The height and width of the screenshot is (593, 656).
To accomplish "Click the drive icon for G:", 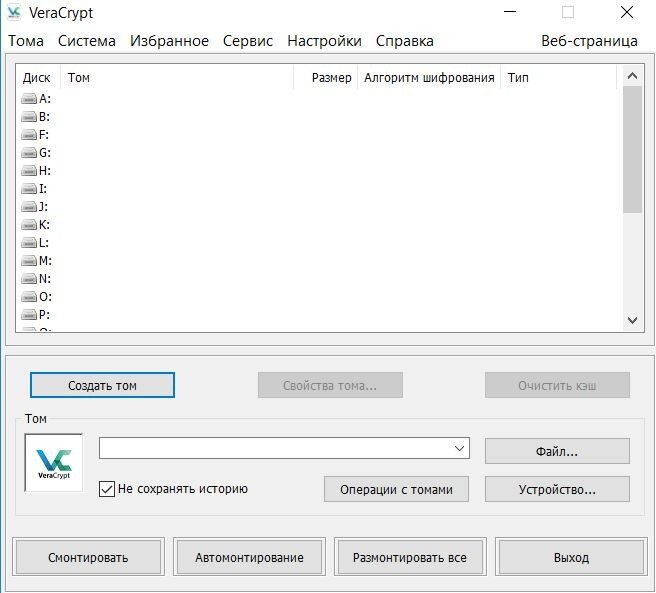I will pos(29,153).
